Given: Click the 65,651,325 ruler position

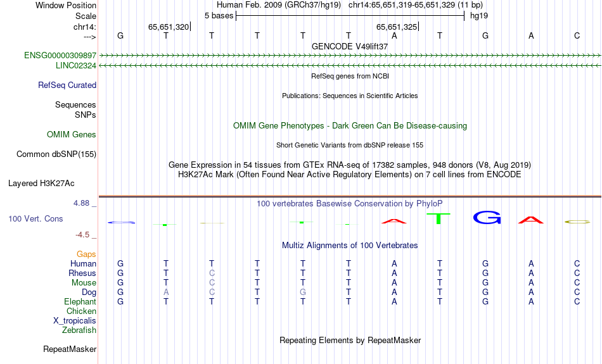Looking at the screenshot, I should 397,27.
